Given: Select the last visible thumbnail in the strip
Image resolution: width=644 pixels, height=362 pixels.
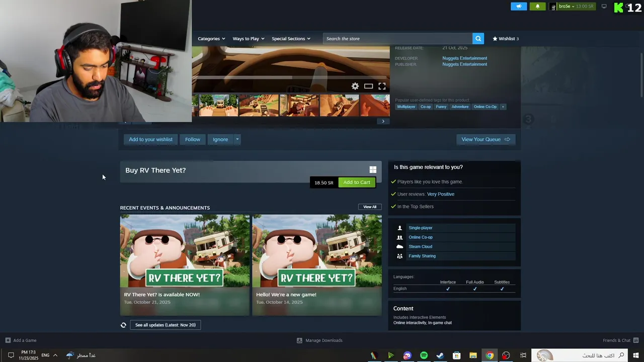Looking at the screenshot, I should click(x=375, y=106).
